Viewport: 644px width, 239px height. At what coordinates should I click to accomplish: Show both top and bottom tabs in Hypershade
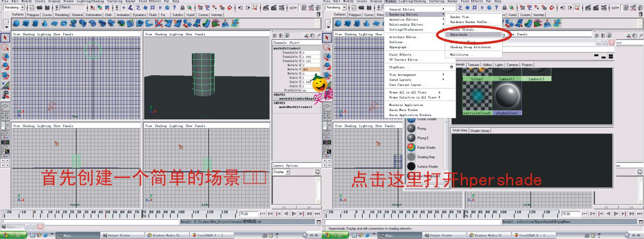[610, 56]
